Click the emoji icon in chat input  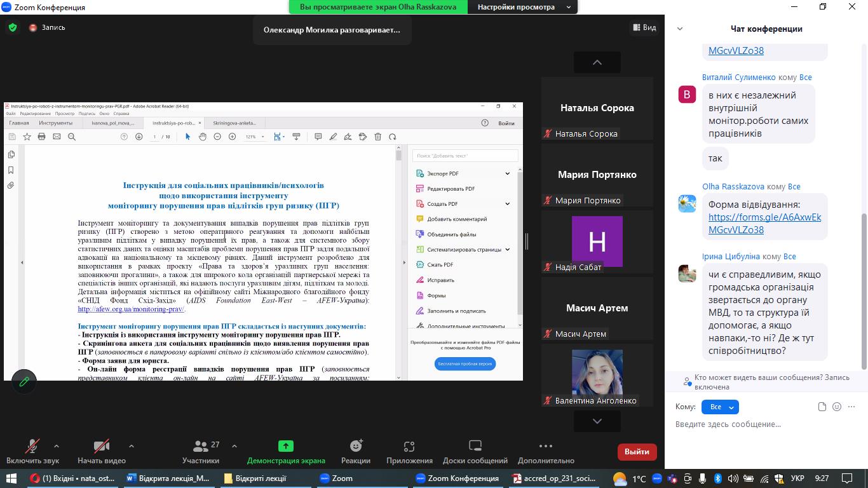click(837, 407)
